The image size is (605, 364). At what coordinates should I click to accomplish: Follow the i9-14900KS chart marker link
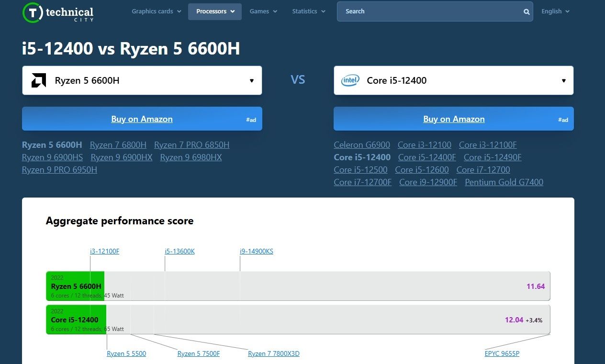pyautogui.click(x=257, y=251)
